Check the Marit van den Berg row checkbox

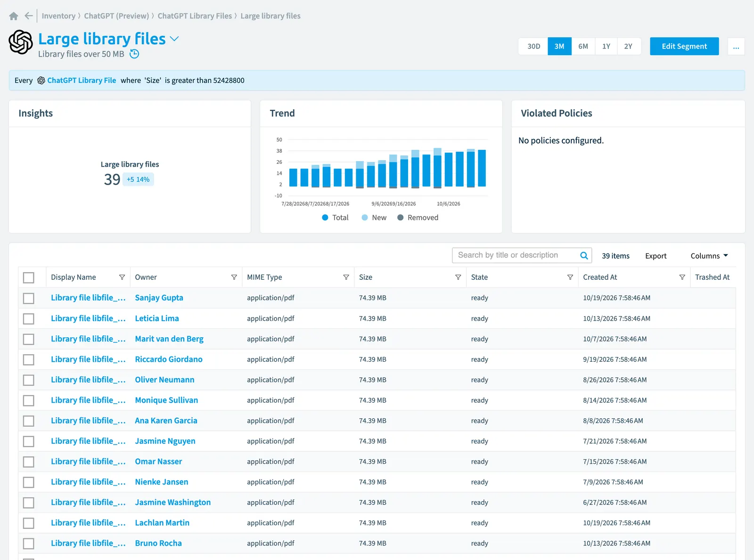(x=29, y=339)
